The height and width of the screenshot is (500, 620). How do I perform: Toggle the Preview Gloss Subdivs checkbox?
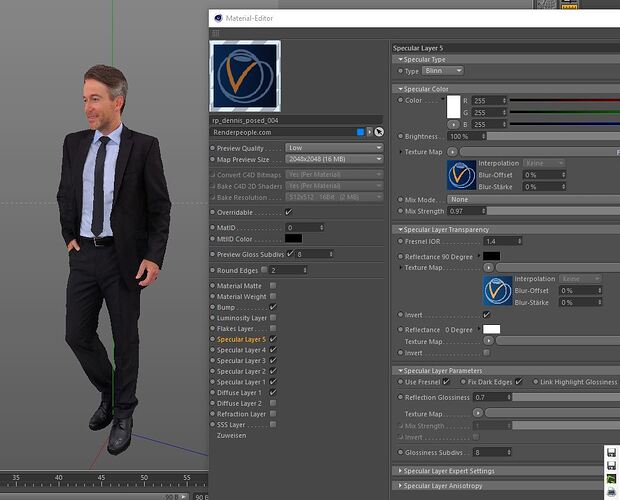coord(290,253)
